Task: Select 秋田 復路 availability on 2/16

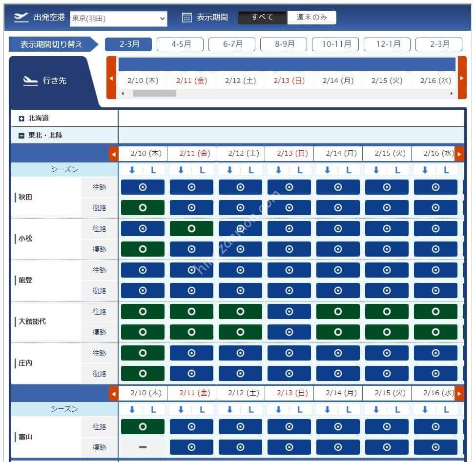Action: [435, 208]
